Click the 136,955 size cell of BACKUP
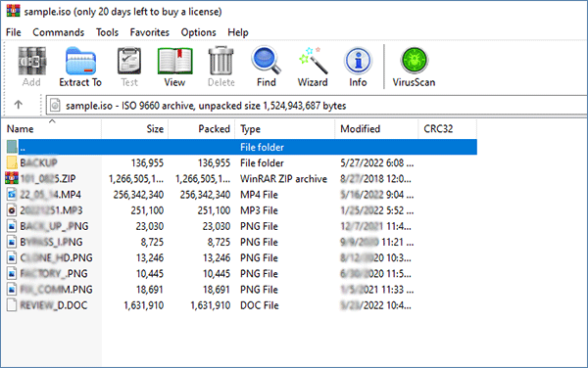Image resolution: width=588 pixels, height=368 pixels. coord(147,162)
